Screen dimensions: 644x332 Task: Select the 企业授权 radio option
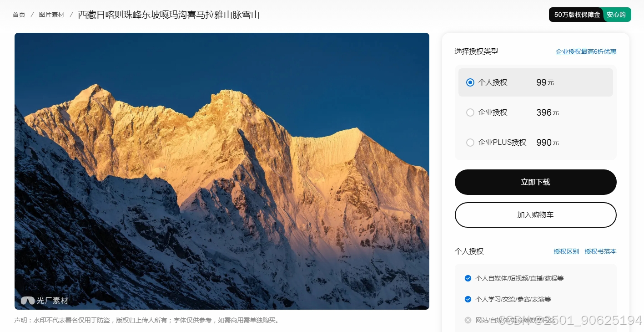click(x=470, y=112)
